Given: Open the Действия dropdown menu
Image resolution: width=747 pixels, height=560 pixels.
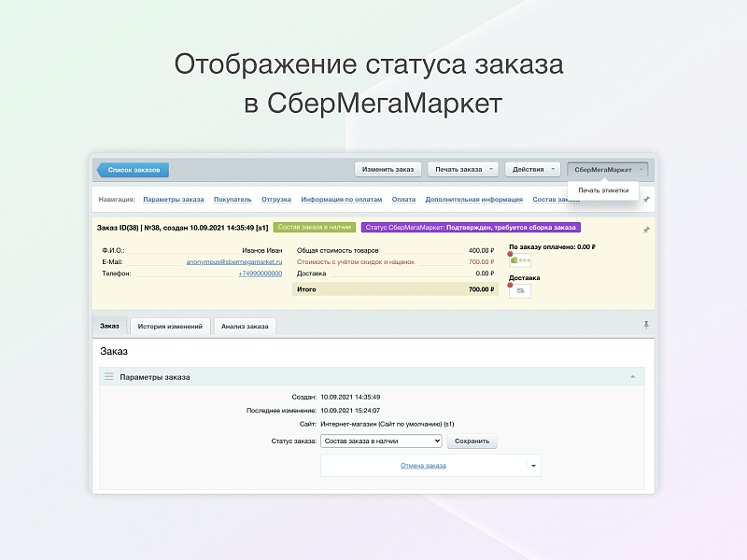Looking at the screenshot, I should 533,169.
